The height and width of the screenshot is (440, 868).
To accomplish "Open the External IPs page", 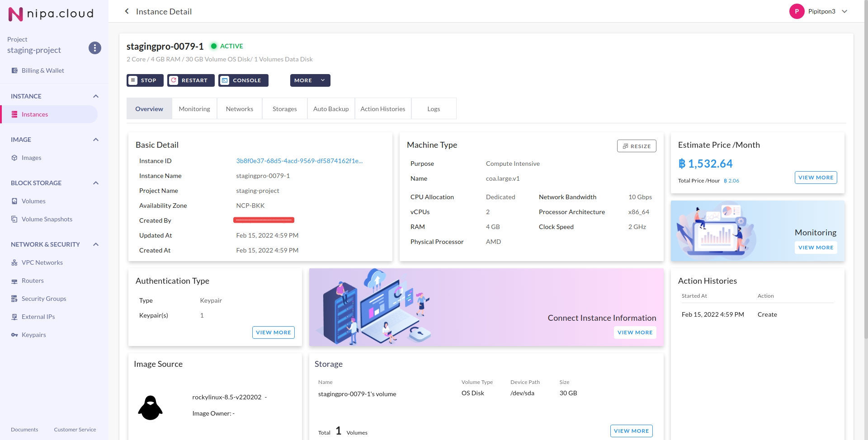I will pyautogui.click(x=38, y=317).
